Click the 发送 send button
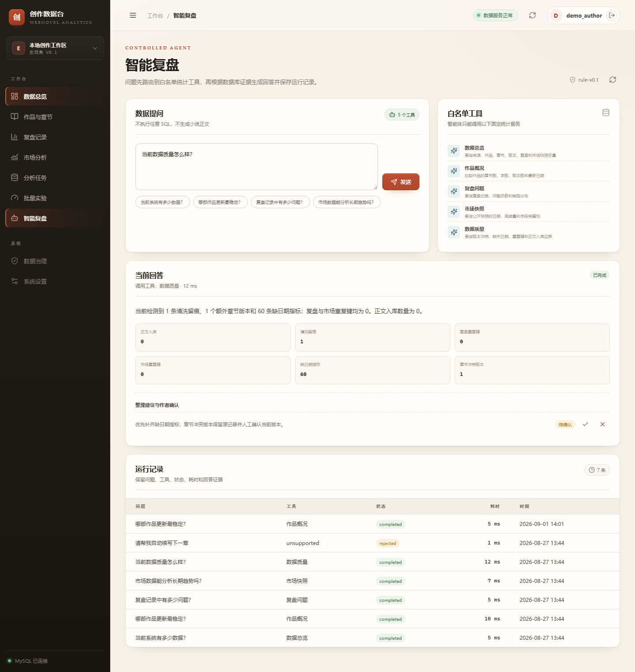 pos(401,182)
